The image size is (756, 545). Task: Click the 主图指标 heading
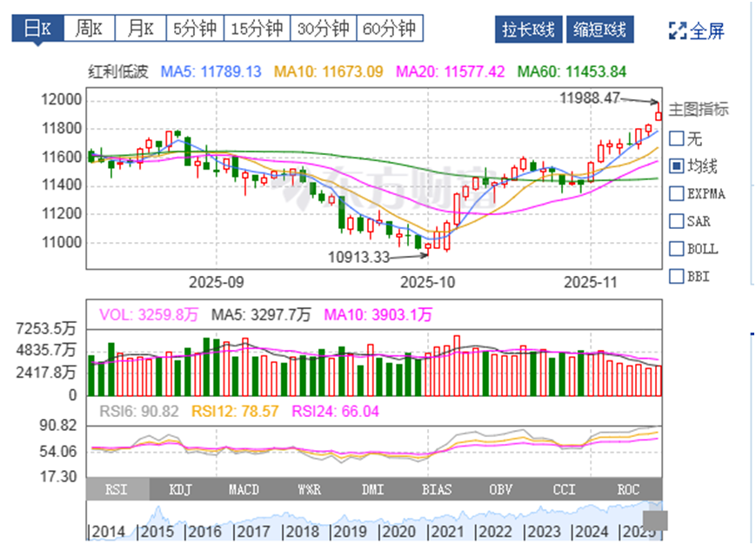click(x=699, y=110)
